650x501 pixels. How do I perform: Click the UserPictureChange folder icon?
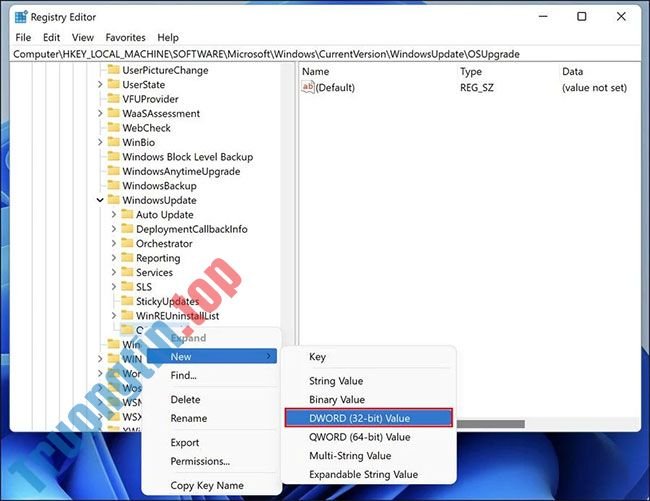[114, 70]
